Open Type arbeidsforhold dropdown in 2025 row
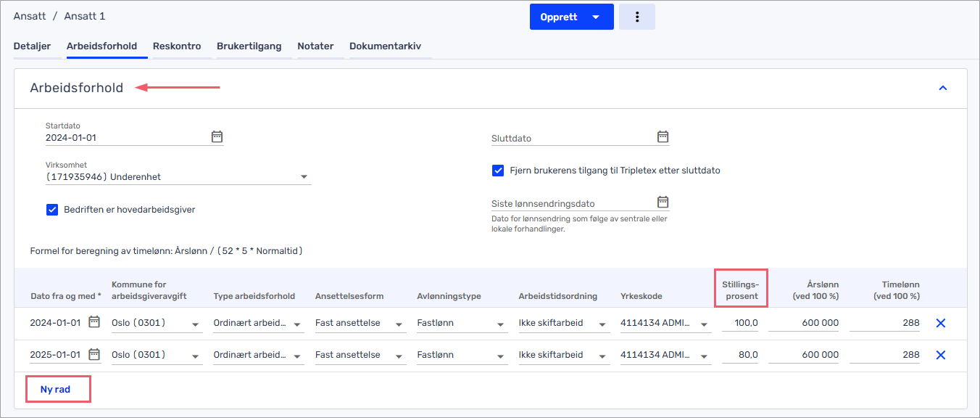 point(258,356)
